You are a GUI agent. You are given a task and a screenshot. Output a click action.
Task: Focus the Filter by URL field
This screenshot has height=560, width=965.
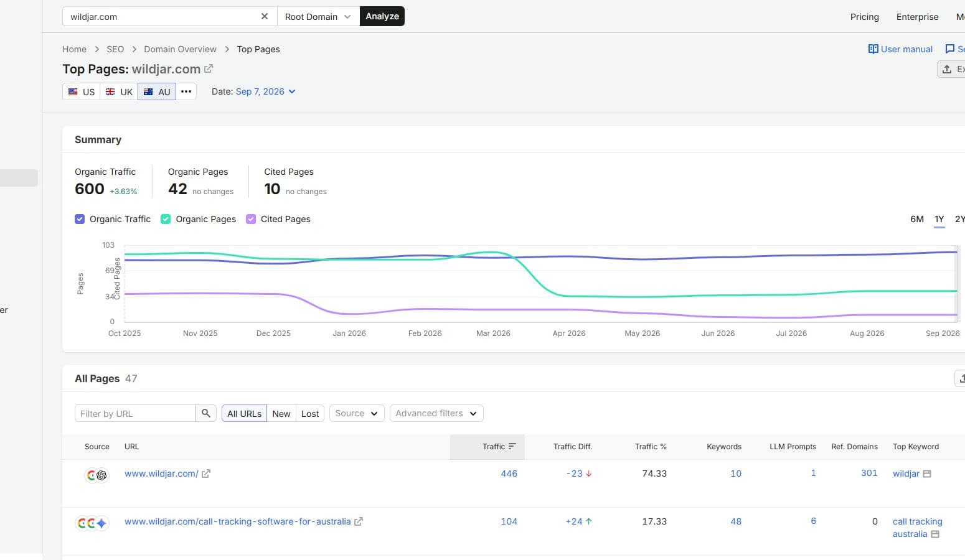tap(135, 413)
